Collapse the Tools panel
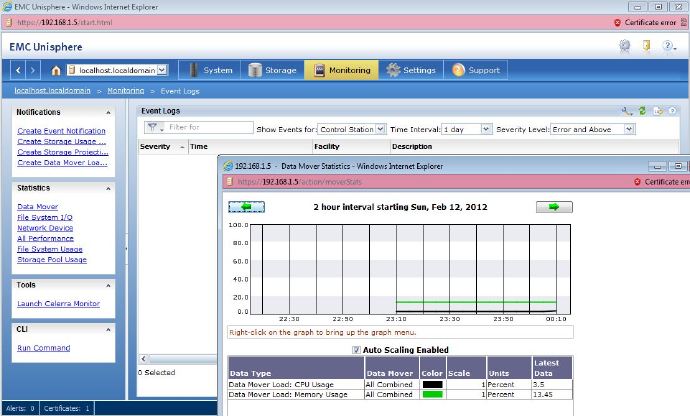 tap(108, 286)
